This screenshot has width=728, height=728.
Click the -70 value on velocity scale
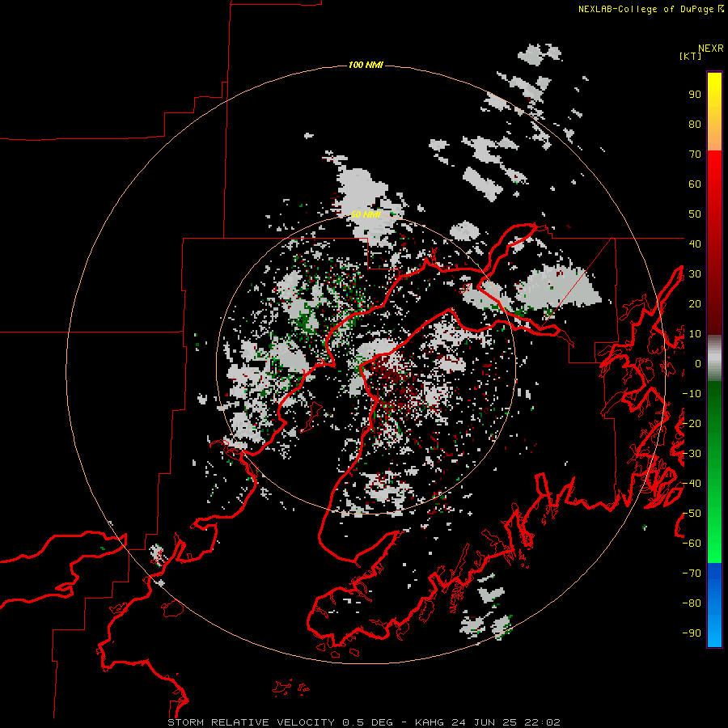coord(692,574)
